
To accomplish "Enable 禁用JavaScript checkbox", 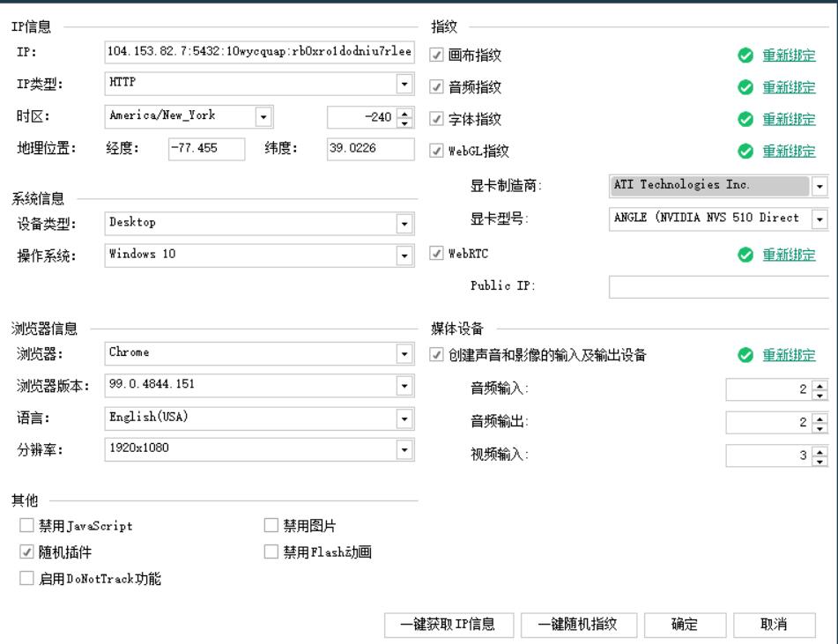I will [26, 525].
